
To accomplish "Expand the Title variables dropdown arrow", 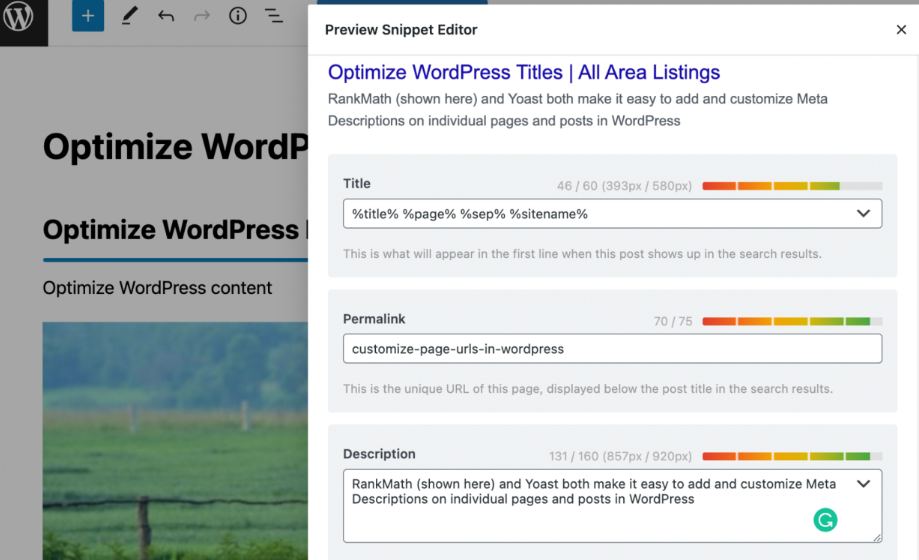I will tap(863, 213).
